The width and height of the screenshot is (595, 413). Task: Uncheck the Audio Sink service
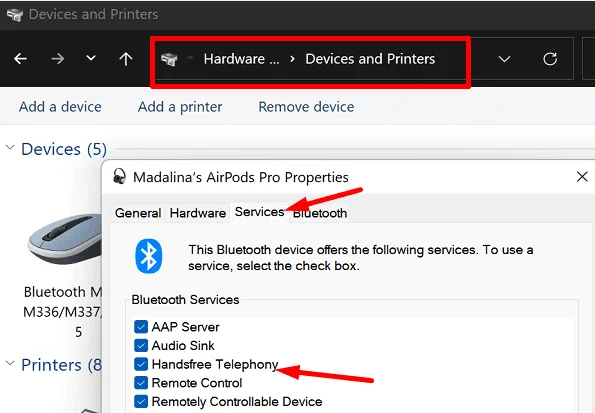pos(141,345)
